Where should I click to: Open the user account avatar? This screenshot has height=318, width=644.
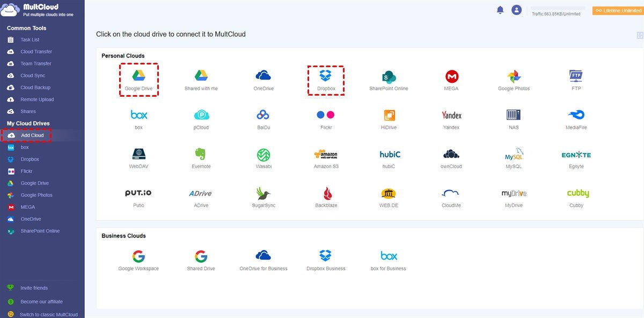coord(516,10)
